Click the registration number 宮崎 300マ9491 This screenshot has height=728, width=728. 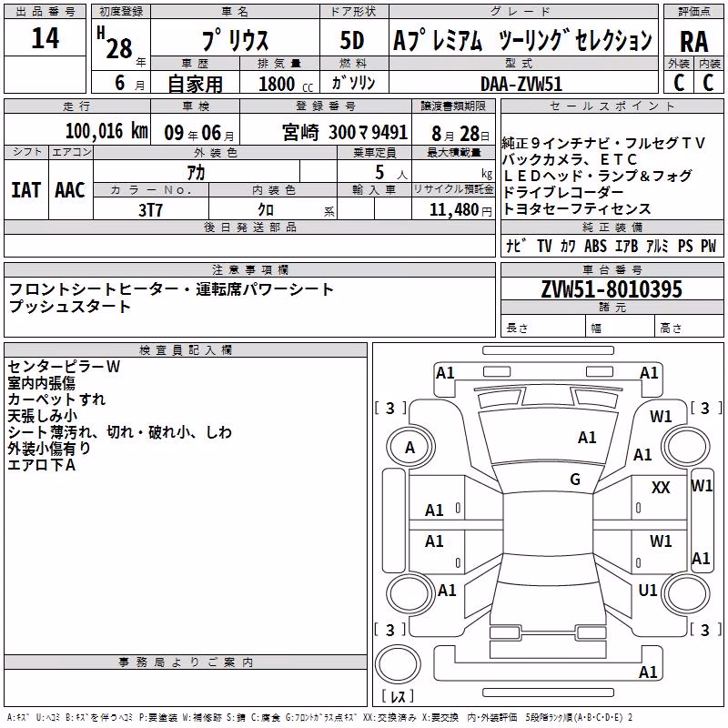click(345, 132)
